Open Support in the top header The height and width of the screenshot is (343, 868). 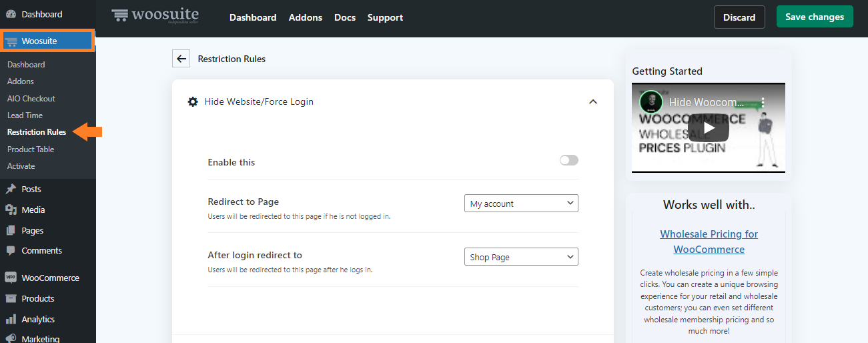coord(385,17)
